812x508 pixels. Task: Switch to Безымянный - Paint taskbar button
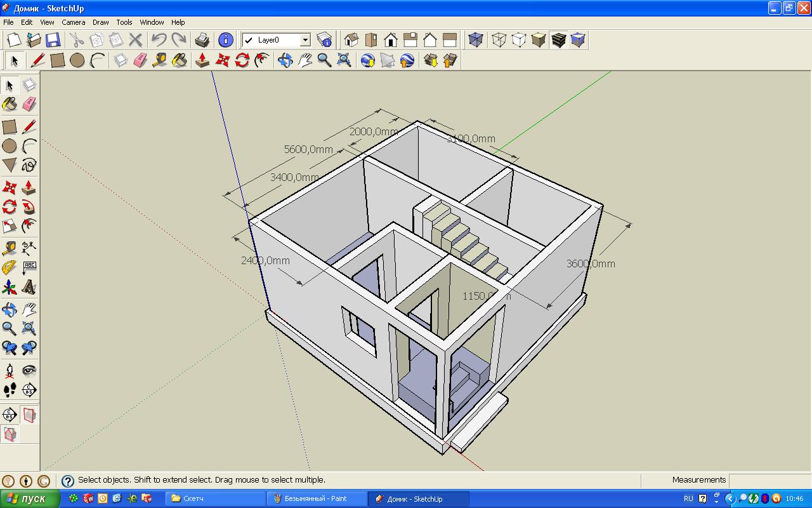point(316,498)
